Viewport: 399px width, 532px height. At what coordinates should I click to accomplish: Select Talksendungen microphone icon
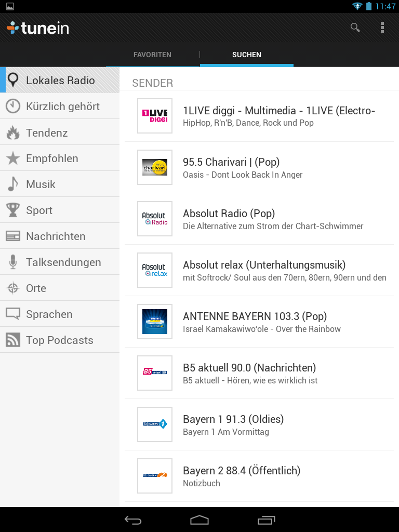[13, 262]
